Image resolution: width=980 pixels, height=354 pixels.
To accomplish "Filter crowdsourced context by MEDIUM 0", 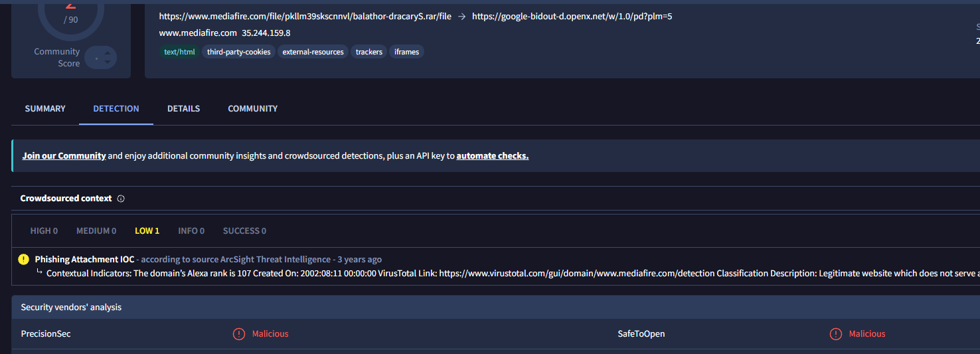I will point(96,231).
